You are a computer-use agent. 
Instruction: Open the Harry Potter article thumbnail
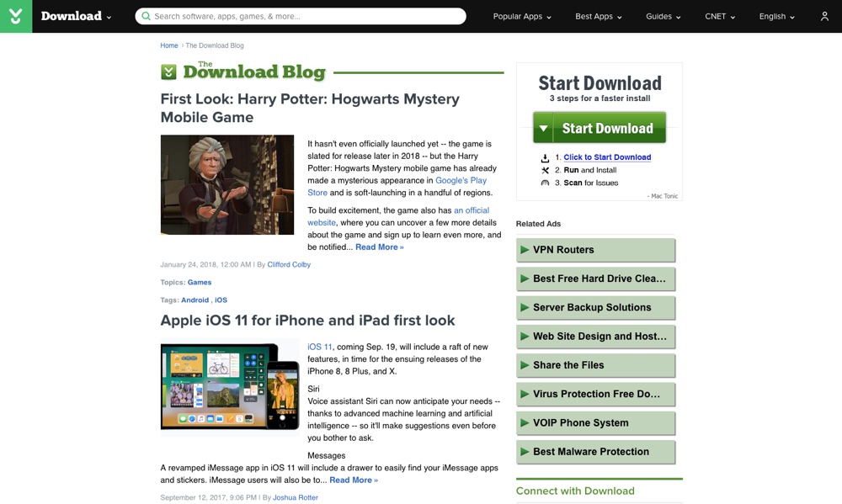[227, 184]
